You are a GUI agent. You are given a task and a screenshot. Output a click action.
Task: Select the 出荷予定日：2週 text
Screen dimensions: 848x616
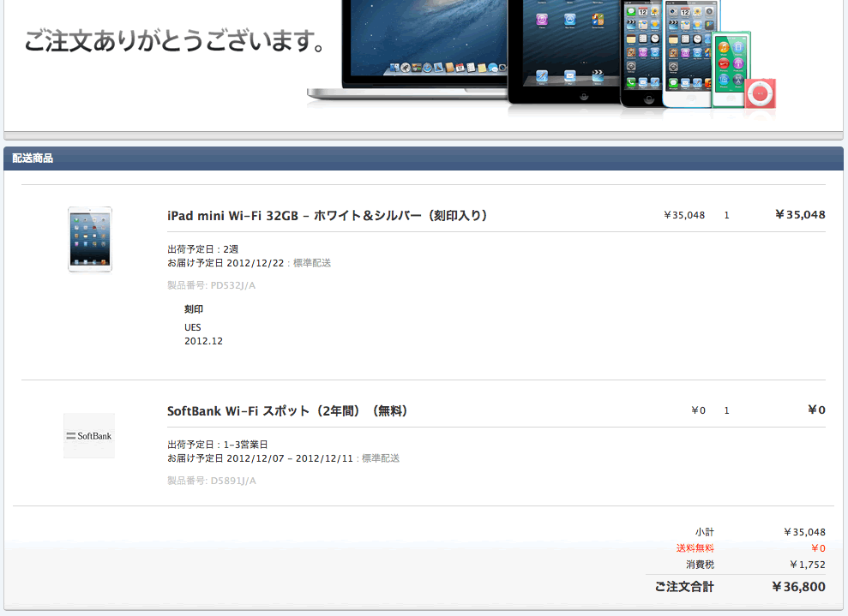(203, 249)
